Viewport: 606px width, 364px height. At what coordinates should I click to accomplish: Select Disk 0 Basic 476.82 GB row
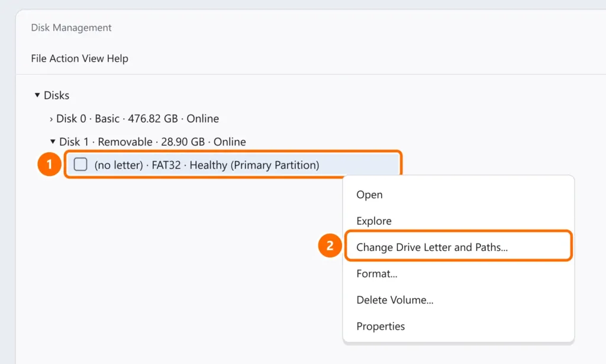(x=137, y=118)
